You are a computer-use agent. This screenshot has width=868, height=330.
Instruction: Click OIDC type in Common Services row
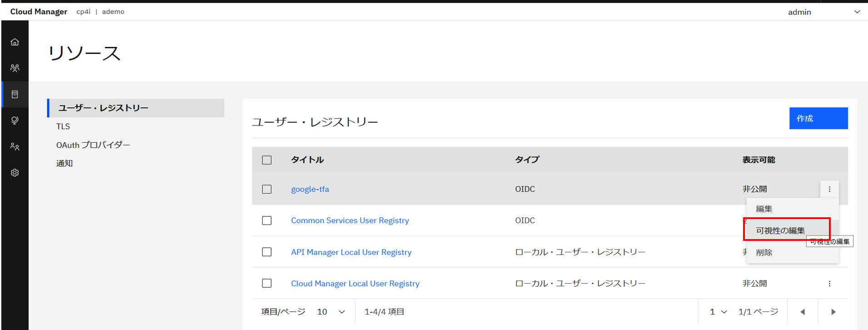click(525, 220)
